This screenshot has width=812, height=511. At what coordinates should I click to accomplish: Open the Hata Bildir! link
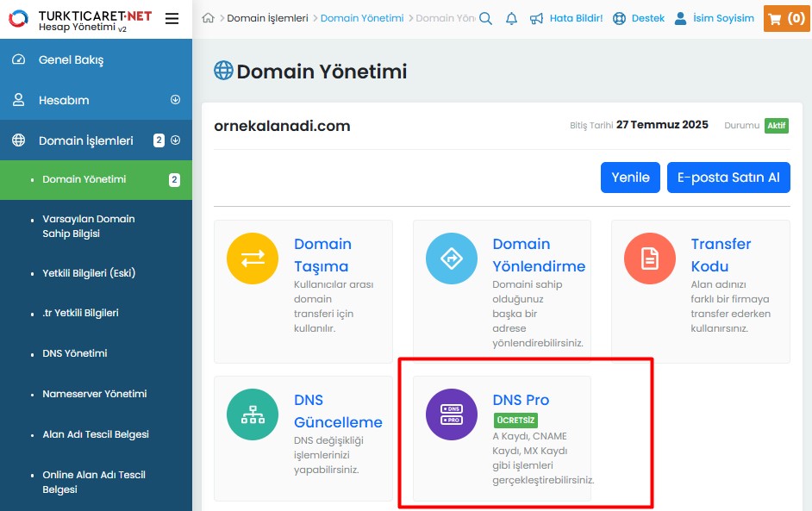577,18
